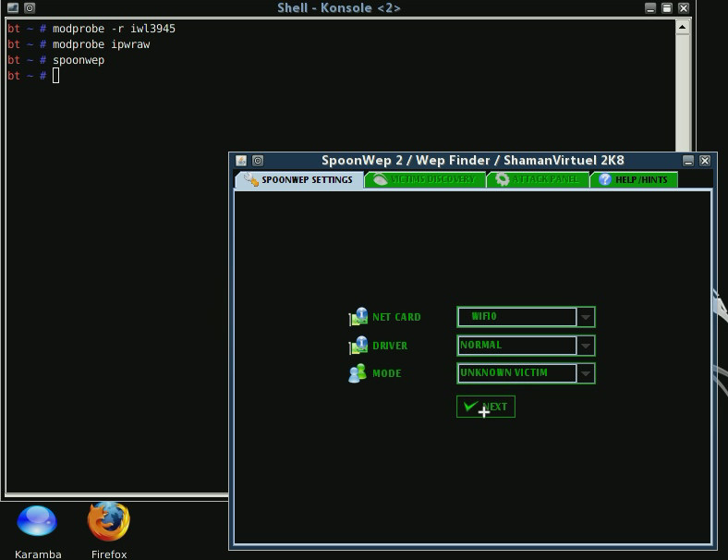Image resolution: width=728 pixels, height=560 pixels.
Task: Click the SpoonWep Java window menu icon
Action: [241, 161]
